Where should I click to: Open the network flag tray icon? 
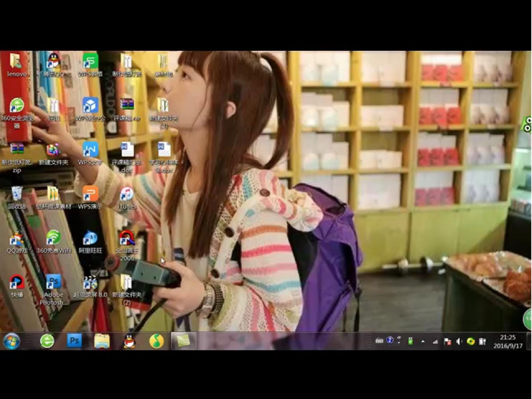click(x=447, y=342)
